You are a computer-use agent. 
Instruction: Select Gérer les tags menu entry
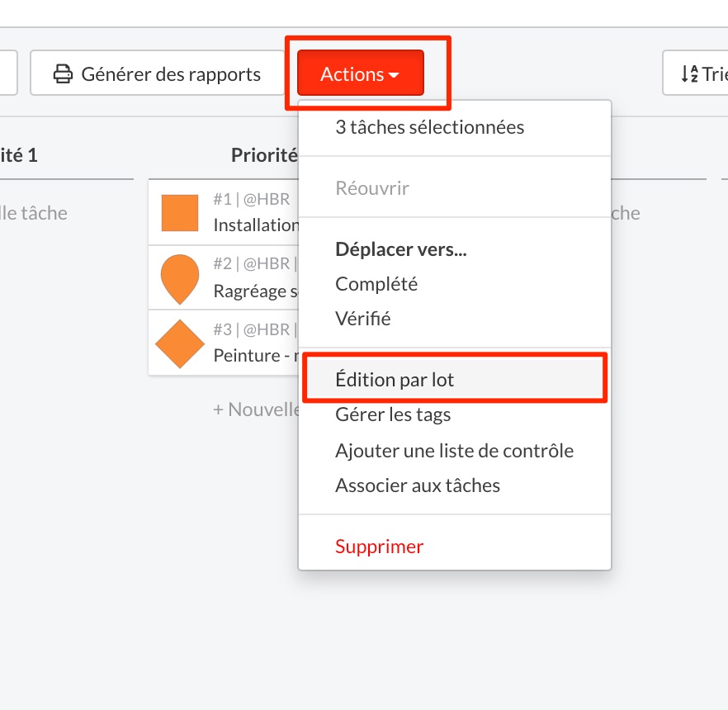click(393, 414)
